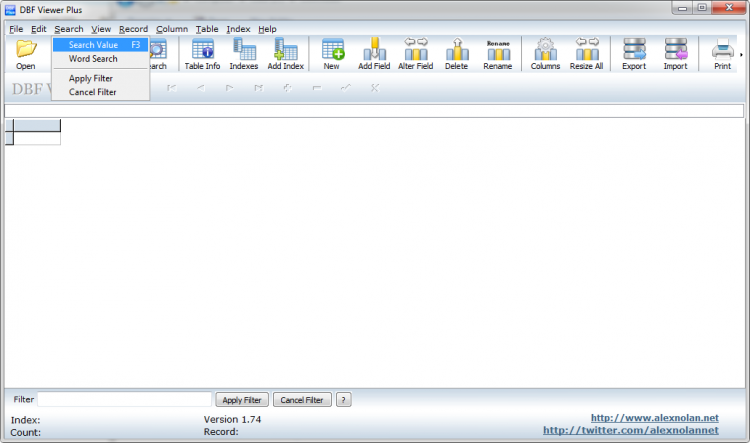Maximize the DBF Viewer Plus window
Viewport: 750px width, 443px height.
(702, 8)
